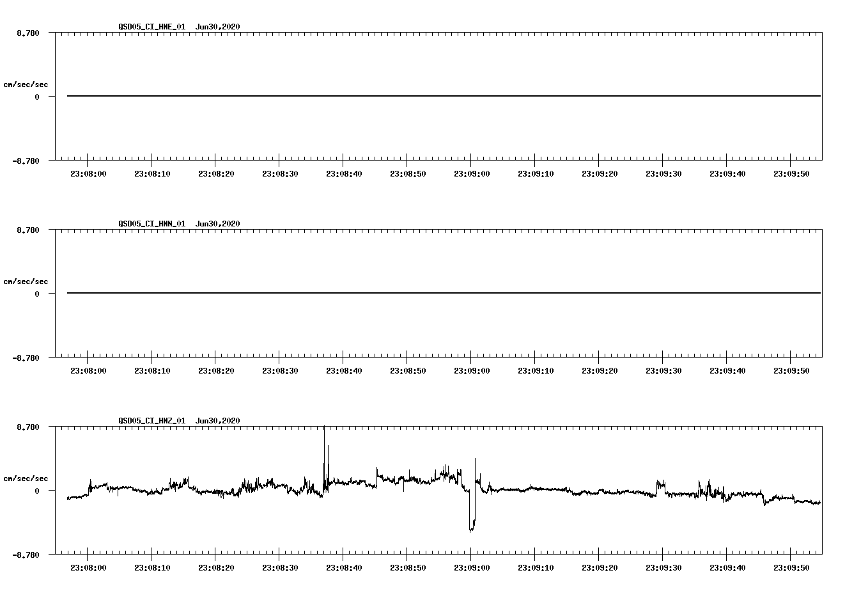
Task: Click the 8.780 upper limit on HNE chart
Action: 28,33
